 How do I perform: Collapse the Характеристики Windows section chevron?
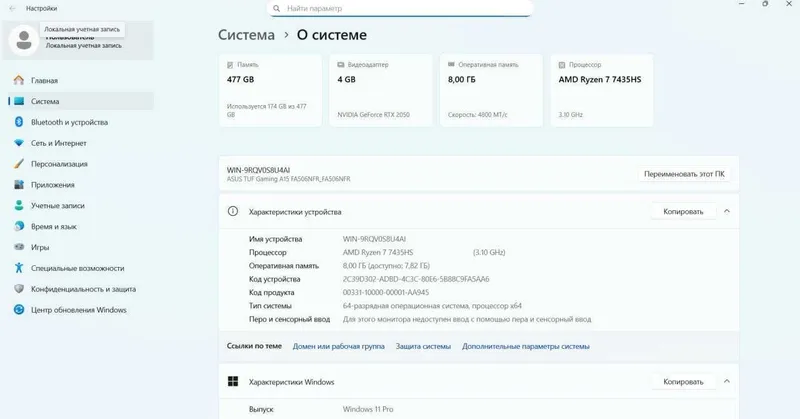click(x=727, y=381)
